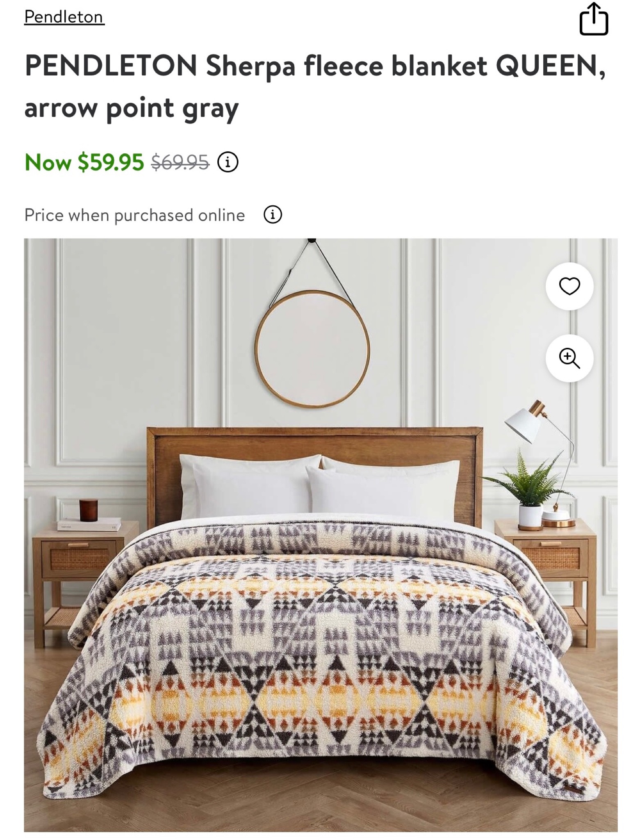Image resolution: width=642 pixels, height=840 pixels.
Task: Open info icon beside the $69.95 price
Action: 228,162
